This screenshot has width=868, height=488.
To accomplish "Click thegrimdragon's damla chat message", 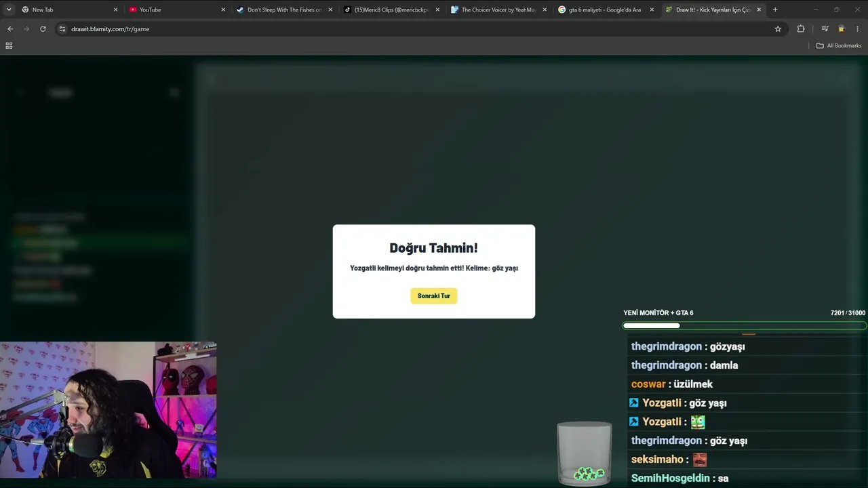I will pyautogui.click(x=684, y=365).
